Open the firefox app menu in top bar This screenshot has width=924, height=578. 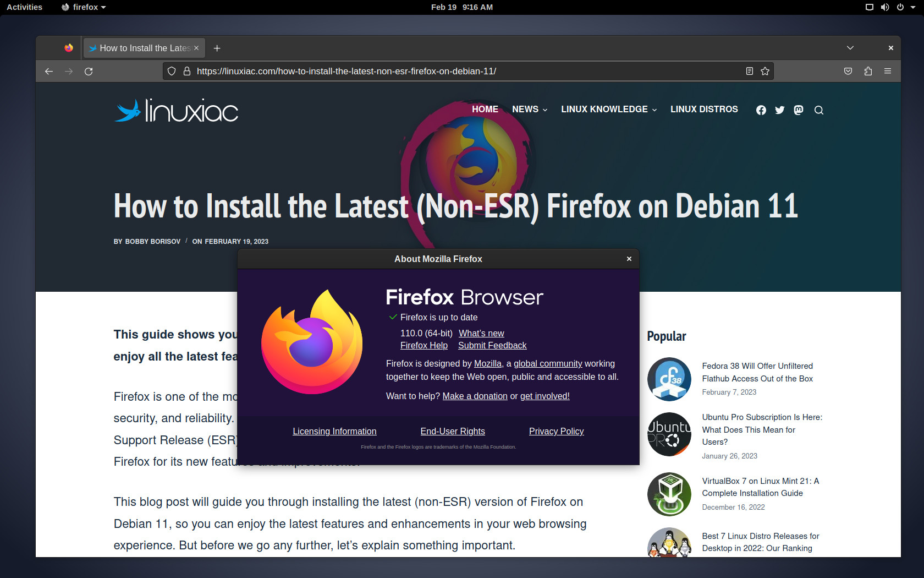click(x=84, y=7)
